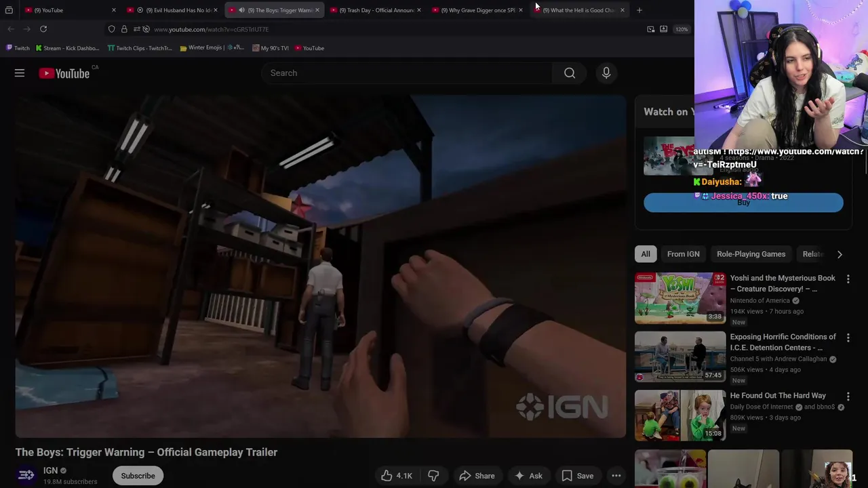Click the shield tracking protection icon
This screenshot has width=868, height=488.
pos(112,29)
